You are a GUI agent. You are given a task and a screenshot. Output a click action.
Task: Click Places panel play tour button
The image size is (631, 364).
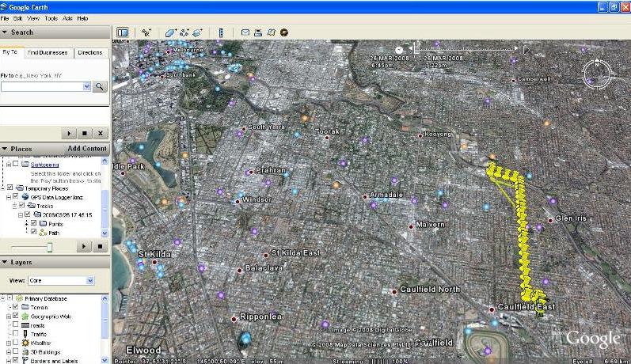point(84,246)
